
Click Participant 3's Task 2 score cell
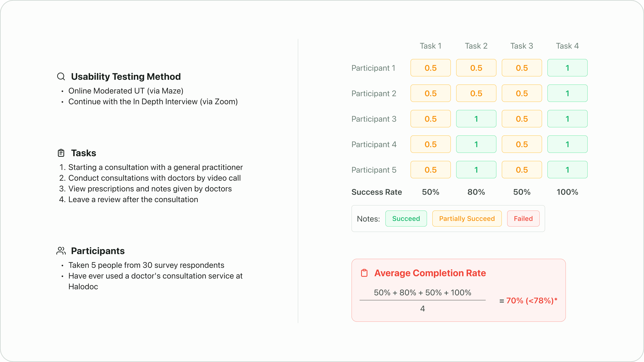(x=476, y=119)
